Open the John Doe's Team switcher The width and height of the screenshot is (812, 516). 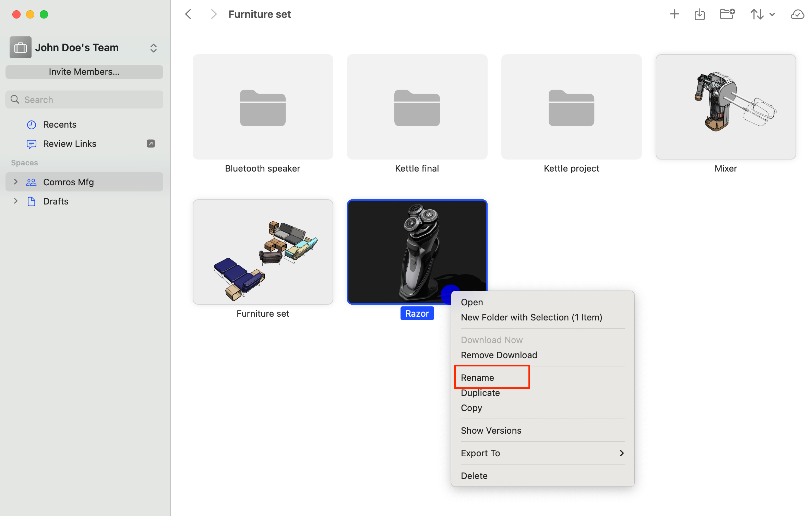153,48
